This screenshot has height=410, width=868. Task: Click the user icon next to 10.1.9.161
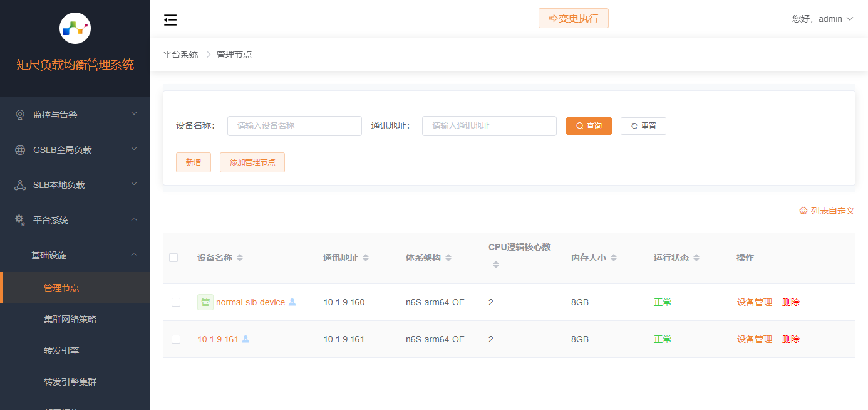pyautogui.click(x=245, y=339)
